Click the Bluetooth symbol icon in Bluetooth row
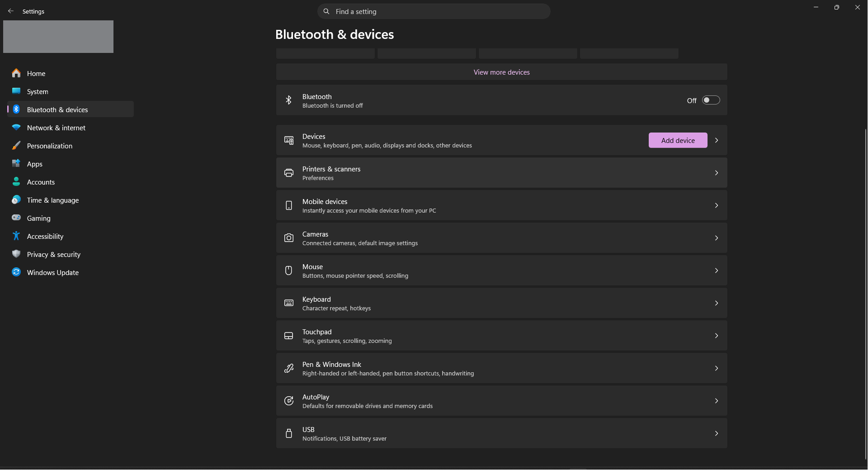Image resolution: width=868 pixels, height=470 pixels. point(288,100)
